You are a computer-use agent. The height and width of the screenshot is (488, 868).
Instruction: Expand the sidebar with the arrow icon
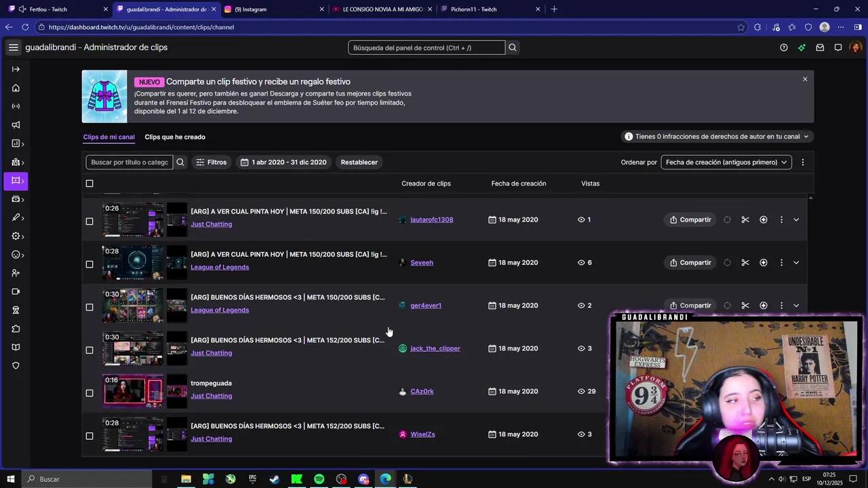tap(16, 69)
